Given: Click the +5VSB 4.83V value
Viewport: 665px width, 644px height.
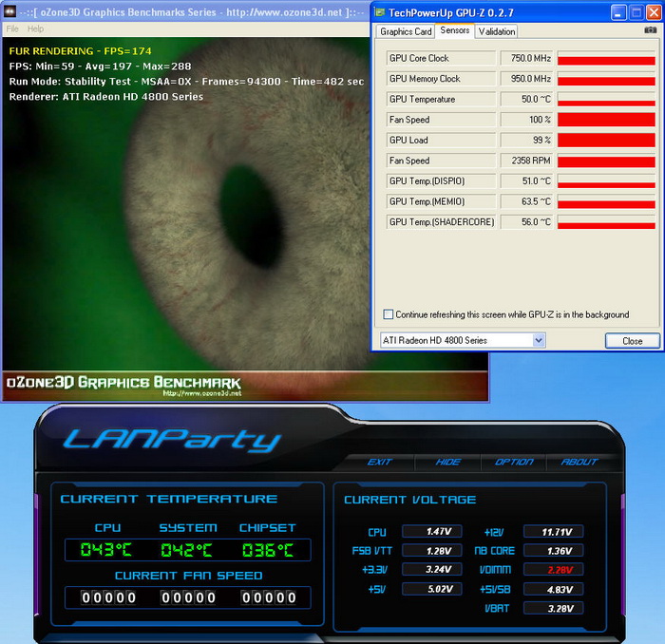Looking at the screenshot, I should (x=554, y=589).
